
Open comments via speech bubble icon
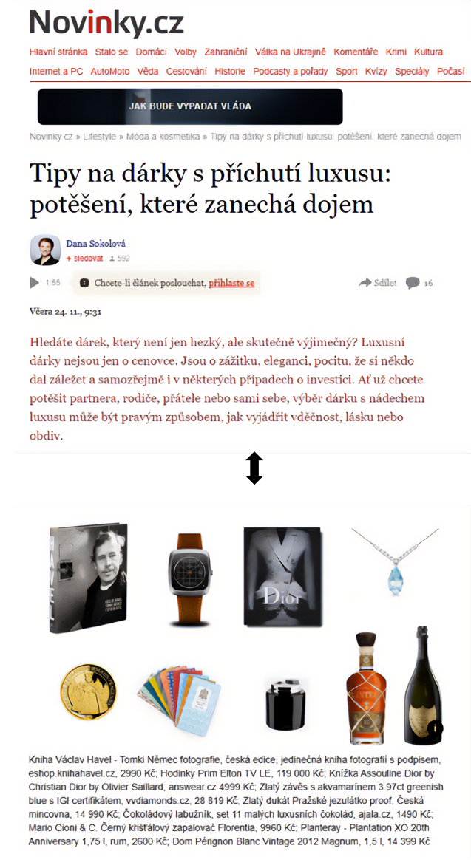[413, 283]
